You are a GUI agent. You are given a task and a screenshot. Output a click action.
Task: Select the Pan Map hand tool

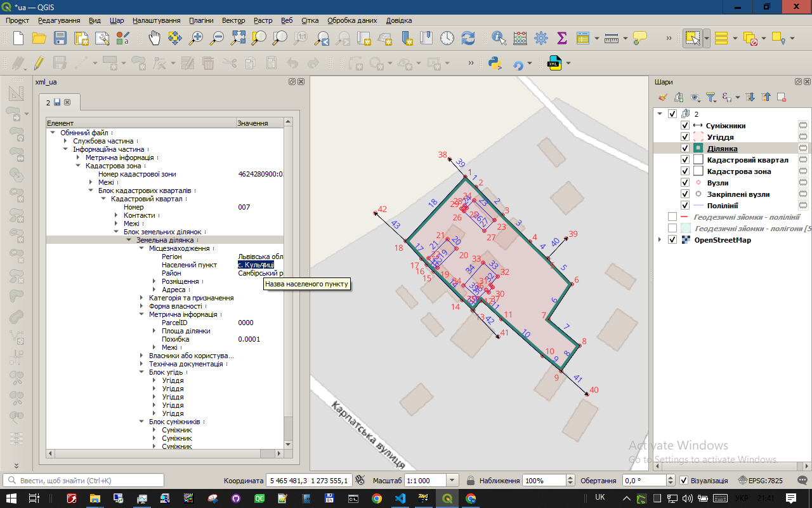(155, 38)
